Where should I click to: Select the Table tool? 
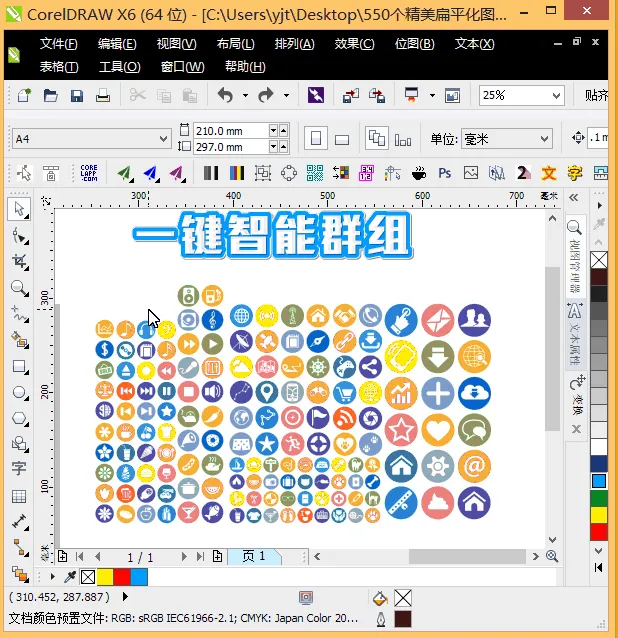point(19,496)
